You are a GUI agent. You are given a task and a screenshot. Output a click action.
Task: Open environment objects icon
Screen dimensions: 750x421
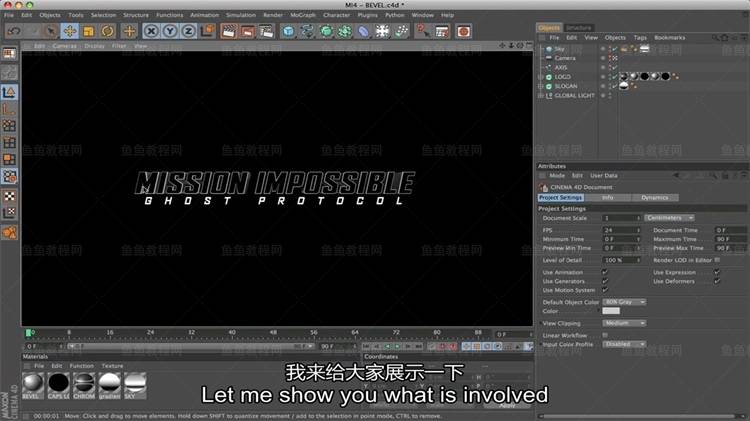[x=382, y=32]
